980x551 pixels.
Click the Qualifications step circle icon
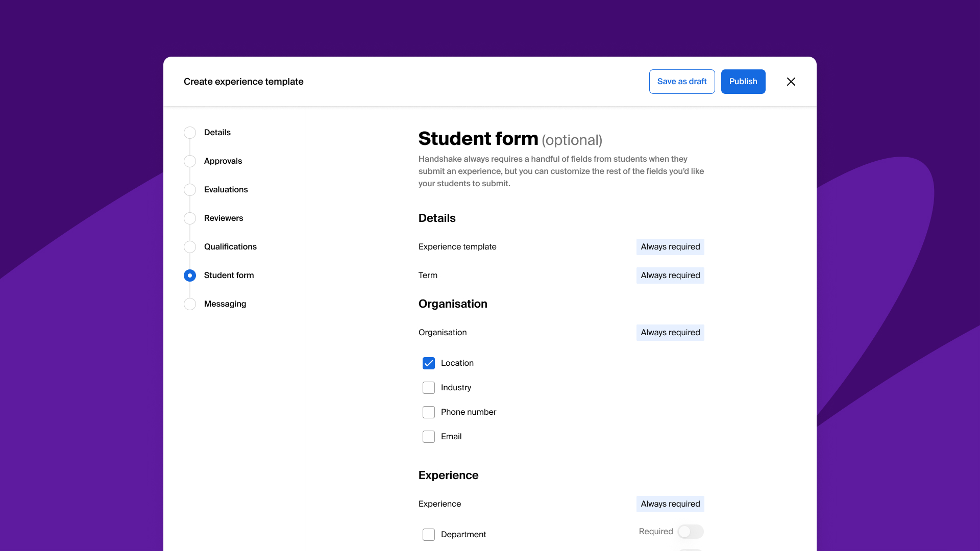190,247
